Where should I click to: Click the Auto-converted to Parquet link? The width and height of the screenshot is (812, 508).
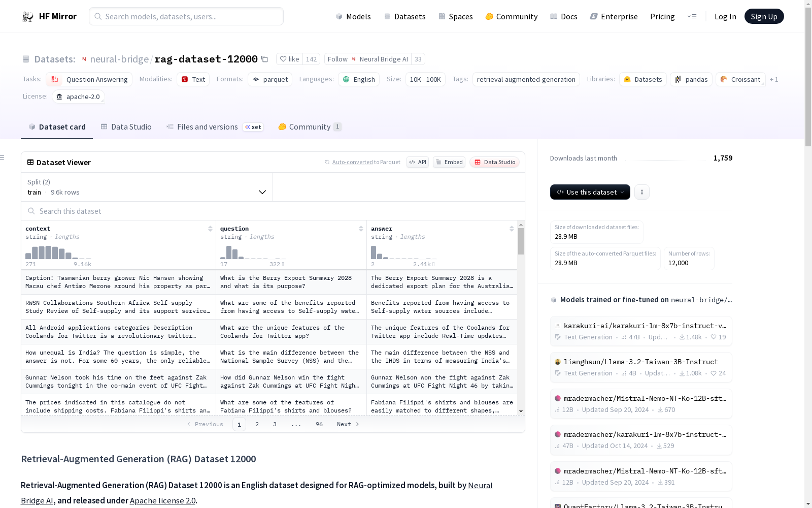tap(362, 162)
